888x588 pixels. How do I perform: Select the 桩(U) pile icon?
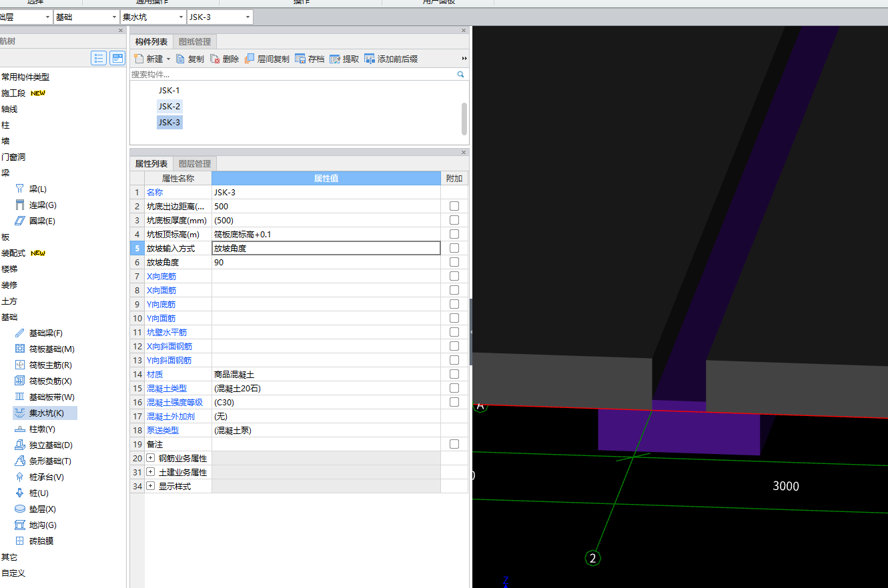point(19,493)
